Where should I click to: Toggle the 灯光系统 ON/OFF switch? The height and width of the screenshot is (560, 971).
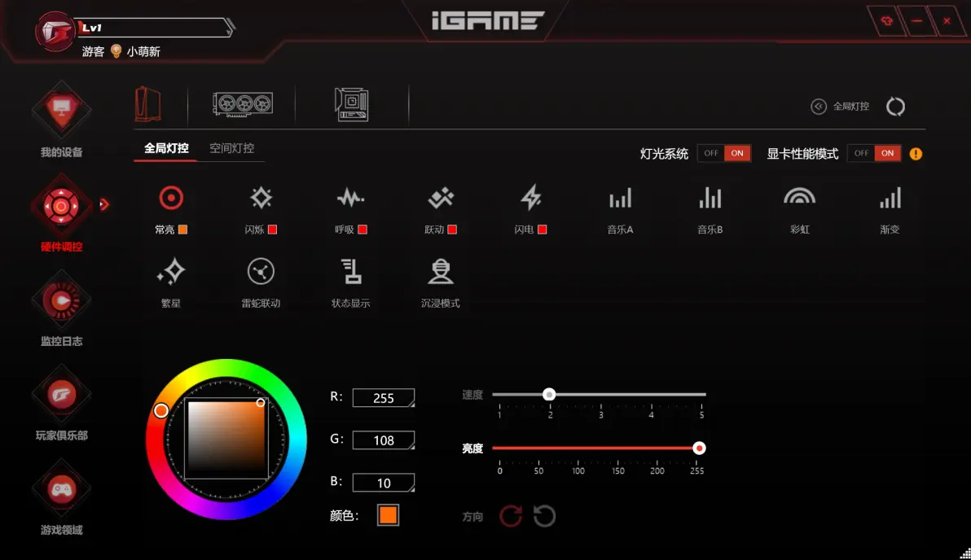click(724, 154)
